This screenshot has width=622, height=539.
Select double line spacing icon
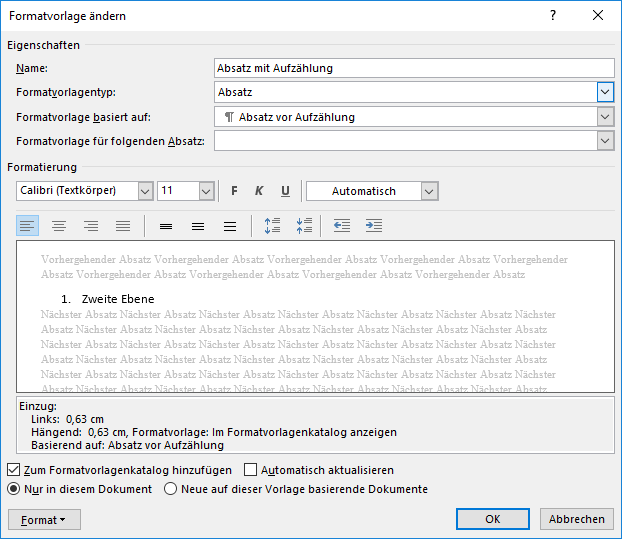(230, 226)
